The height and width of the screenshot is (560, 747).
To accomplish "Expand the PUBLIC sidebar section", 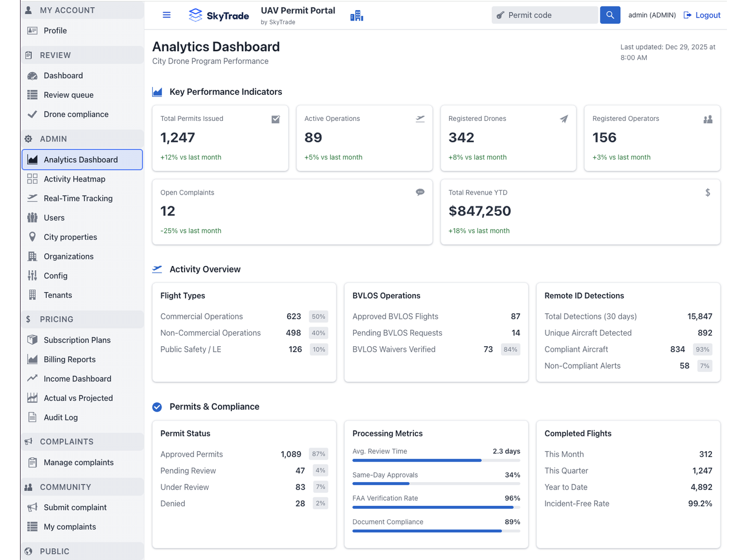I will point(82,551).
